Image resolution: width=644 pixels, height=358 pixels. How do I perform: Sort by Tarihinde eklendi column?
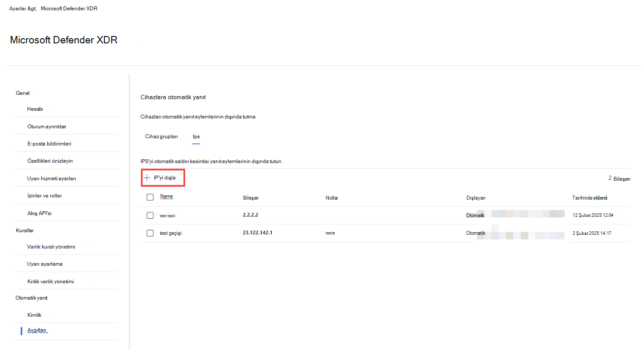589,198
